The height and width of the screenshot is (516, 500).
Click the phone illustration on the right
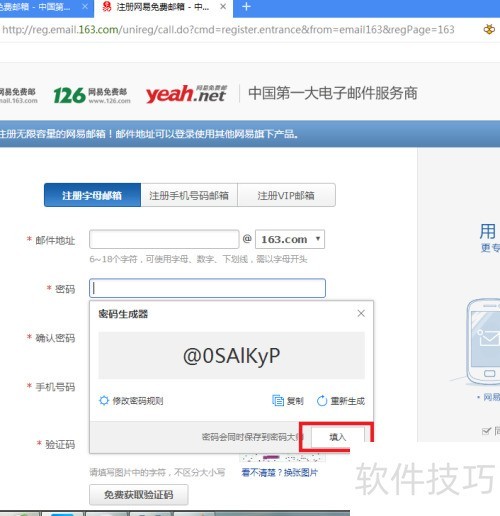point(483,342)
